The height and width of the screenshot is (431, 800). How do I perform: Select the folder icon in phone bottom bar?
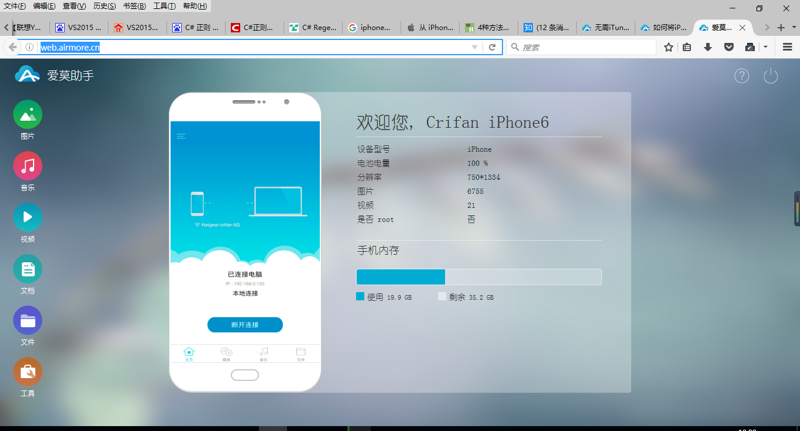(301, 353)
